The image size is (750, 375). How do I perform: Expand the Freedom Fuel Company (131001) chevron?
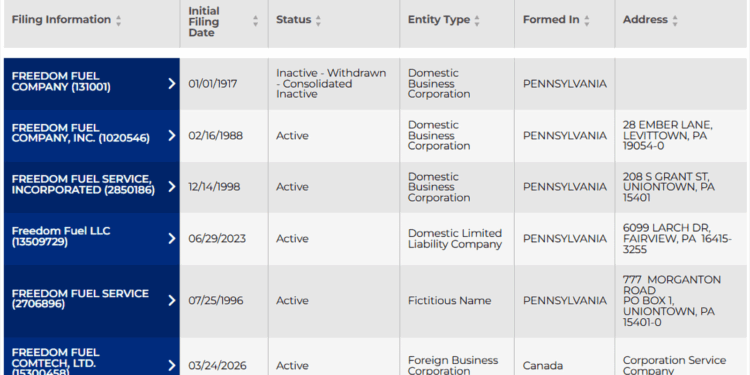pyautogui.click(x=172, y=84)
